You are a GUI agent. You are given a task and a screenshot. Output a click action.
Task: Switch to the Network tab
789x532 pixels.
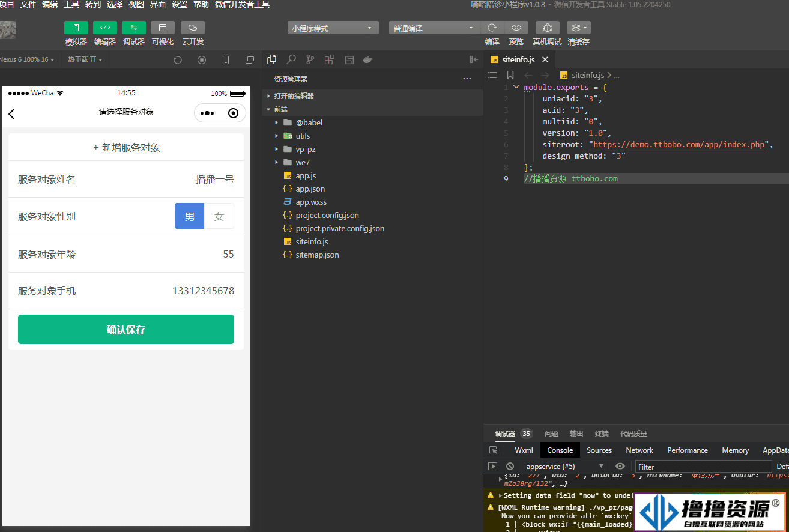coord(639,450)
